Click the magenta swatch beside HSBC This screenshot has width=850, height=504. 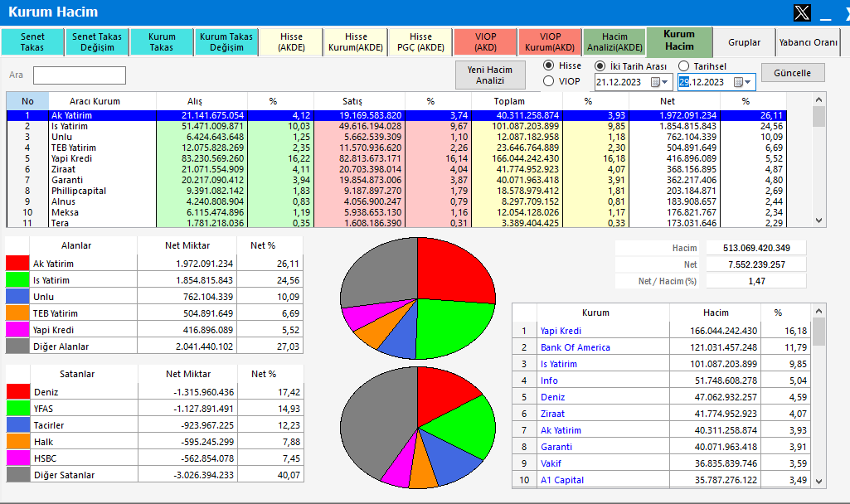(x=18, y=458)
